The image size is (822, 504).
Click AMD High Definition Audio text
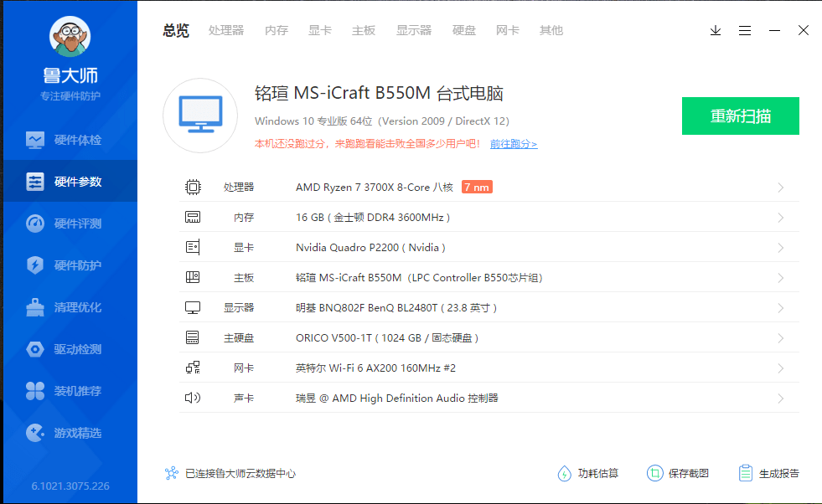pos(397,399)
